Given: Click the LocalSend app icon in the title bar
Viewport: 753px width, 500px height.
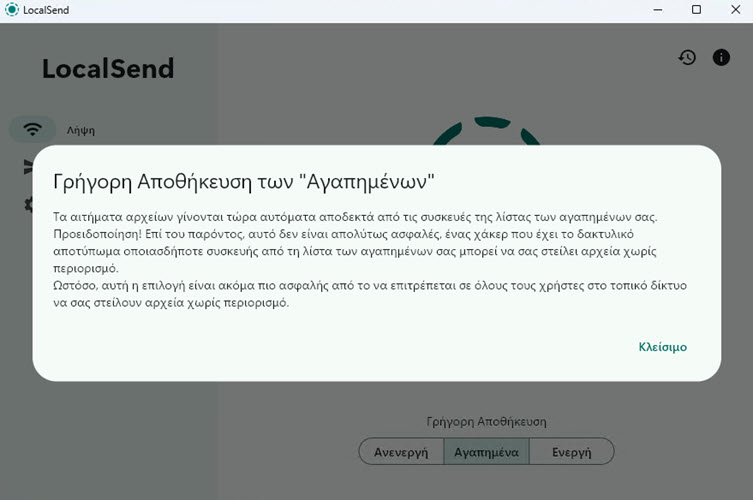Looking at the screenshot, I should click(12, 10).
